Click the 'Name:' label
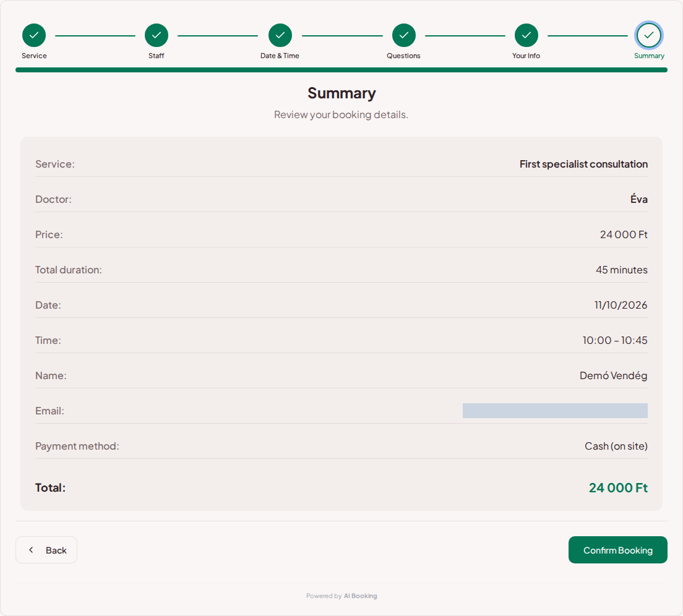The height and width of the screenshot is (616, 683). point(51,375)
